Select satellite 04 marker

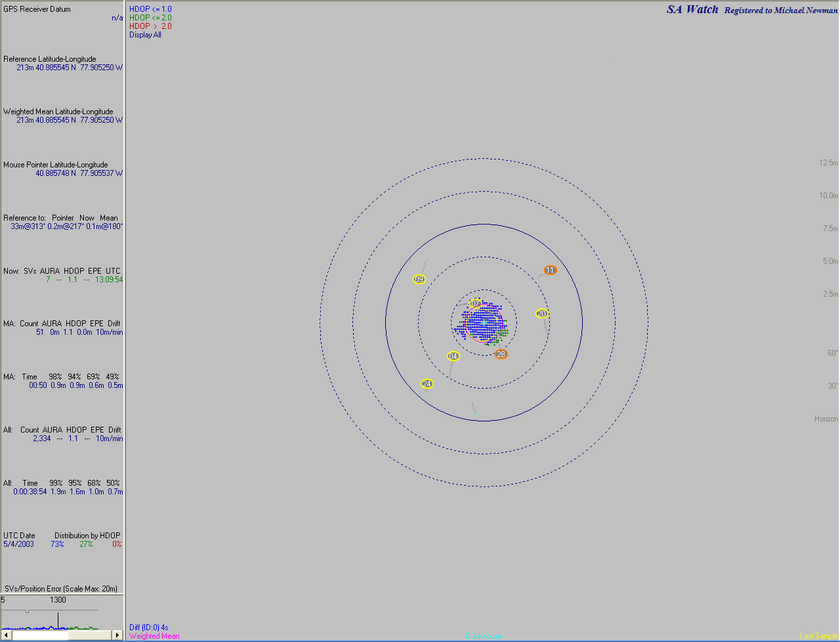tap(453, 356)
